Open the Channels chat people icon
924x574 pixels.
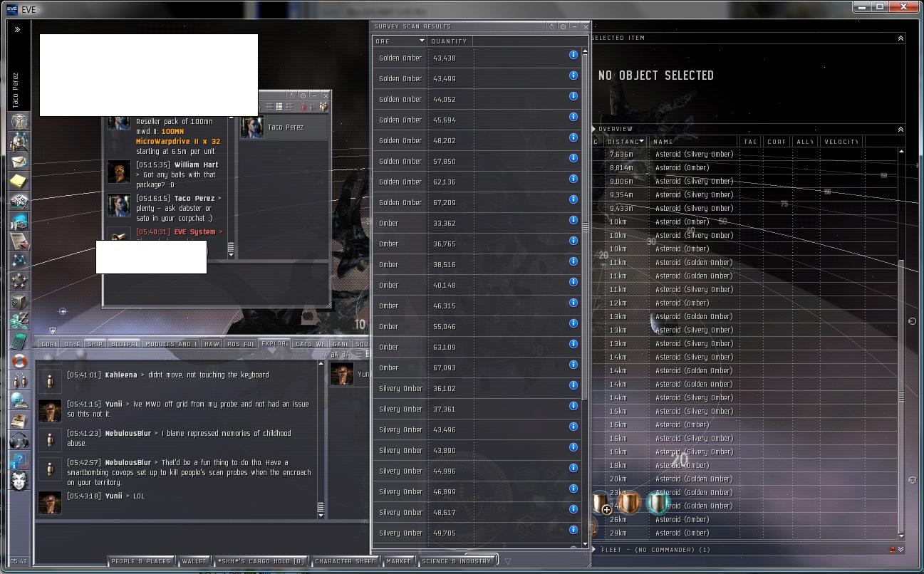pyautogui.click(x=19, y=381)
